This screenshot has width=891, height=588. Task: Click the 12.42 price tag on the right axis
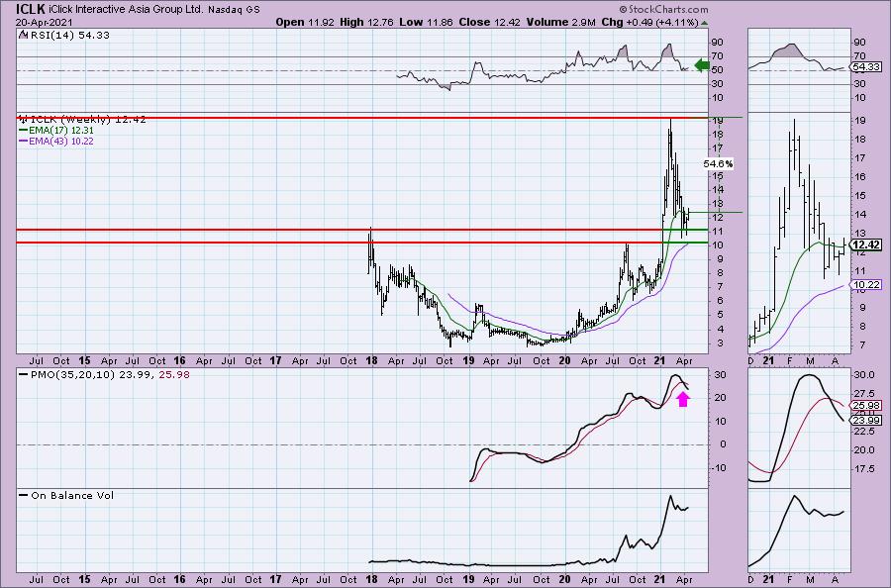pos(866,245)
